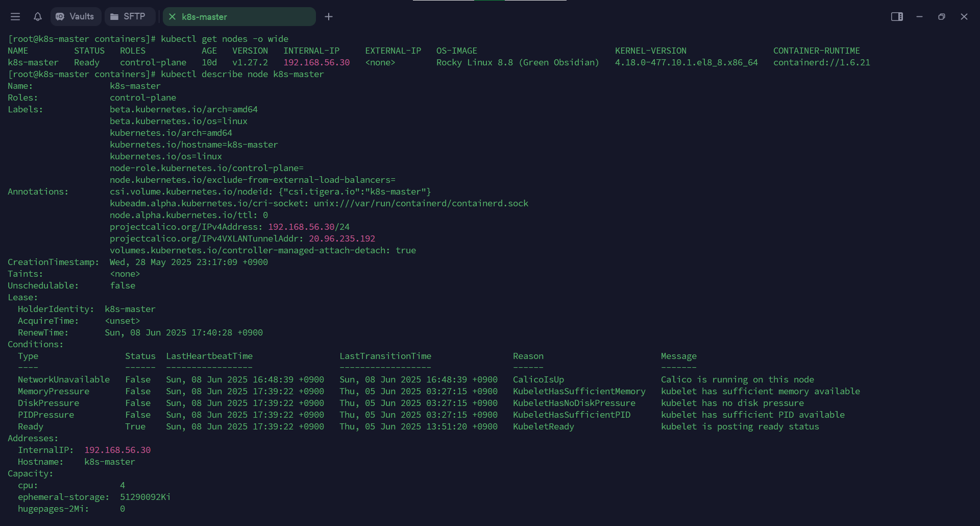980x526 pixels.
Task: Click the NetworkUnavailable condition type
Action: click(64, 379)
